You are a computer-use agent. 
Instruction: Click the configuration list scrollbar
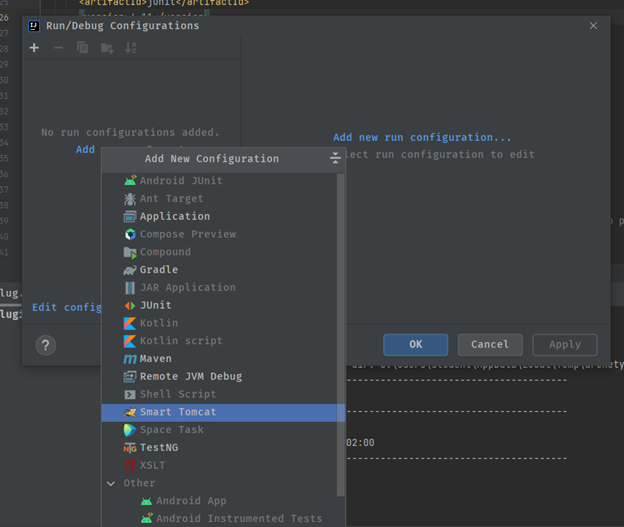point(340,334)
